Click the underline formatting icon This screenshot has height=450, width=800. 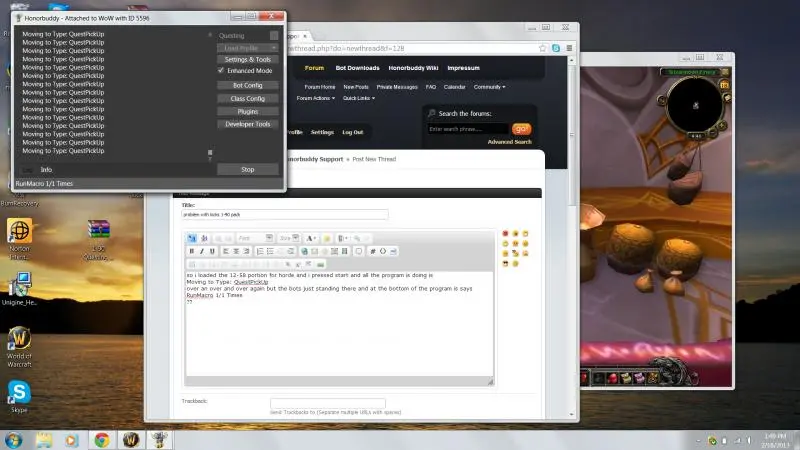(x=211, y=251)
